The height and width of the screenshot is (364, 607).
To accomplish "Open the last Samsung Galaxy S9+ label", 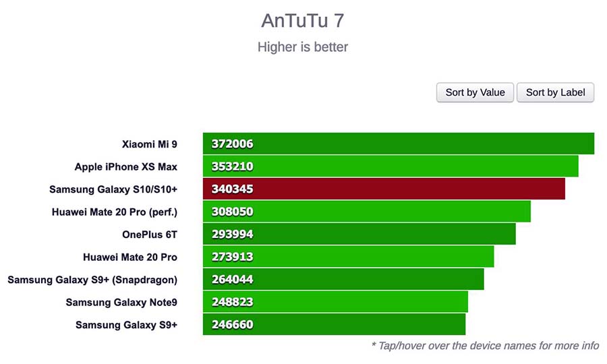I will (x=126, y=325).
